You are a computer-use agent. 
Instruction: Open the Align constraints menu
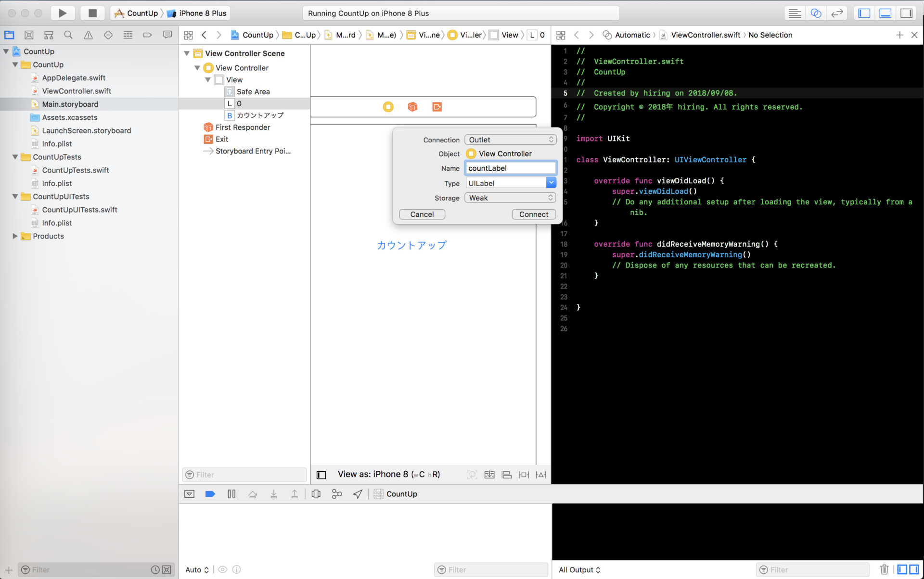[506, 475]
